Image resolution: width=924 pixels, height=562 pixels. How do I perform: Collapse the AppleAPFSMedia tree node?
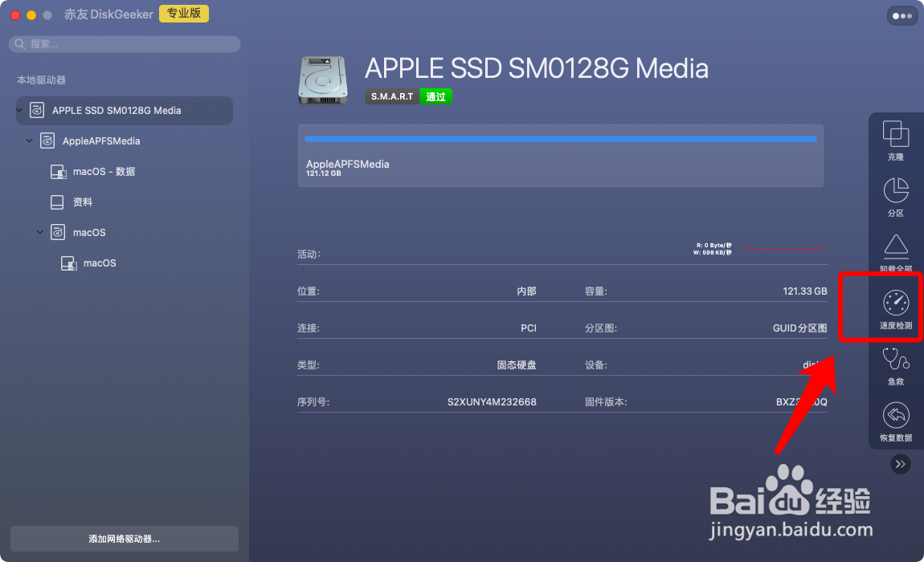point(30,140)
